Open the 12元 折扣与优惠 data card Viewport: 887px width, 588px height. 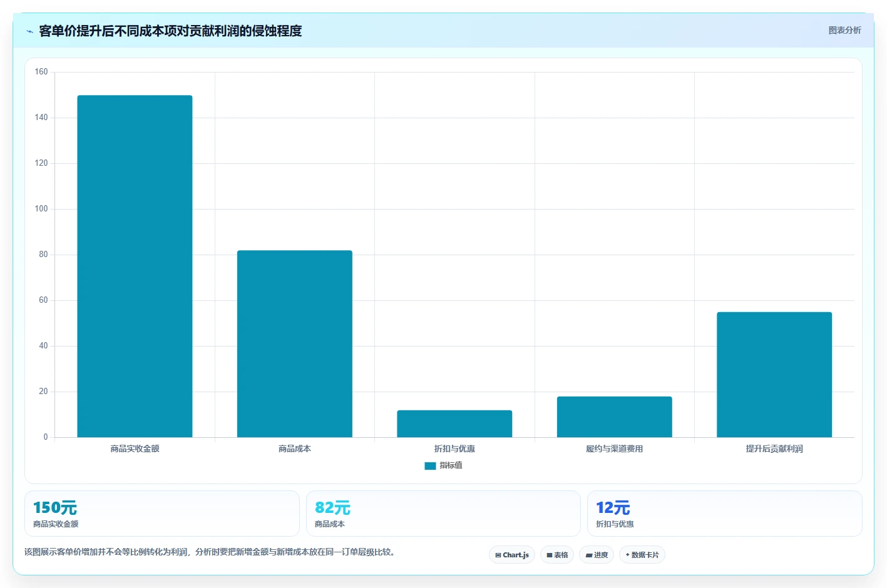click(x=724, y=514)
